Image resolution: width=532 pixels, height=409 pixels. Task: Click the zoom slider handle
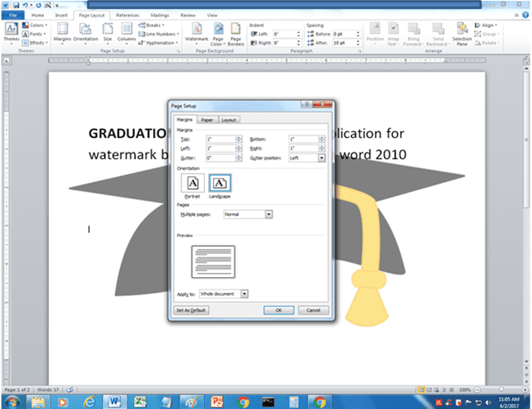501,389
